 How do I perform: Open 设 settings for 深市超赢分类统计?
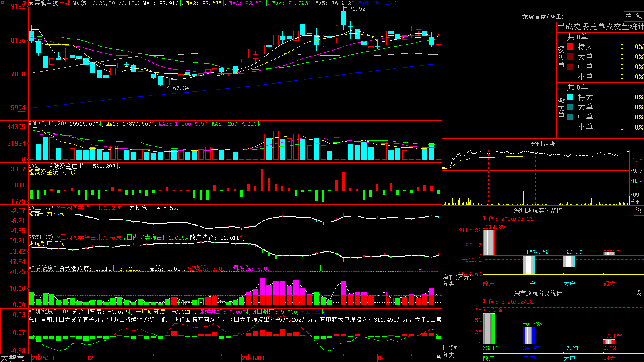coord(639,293)
